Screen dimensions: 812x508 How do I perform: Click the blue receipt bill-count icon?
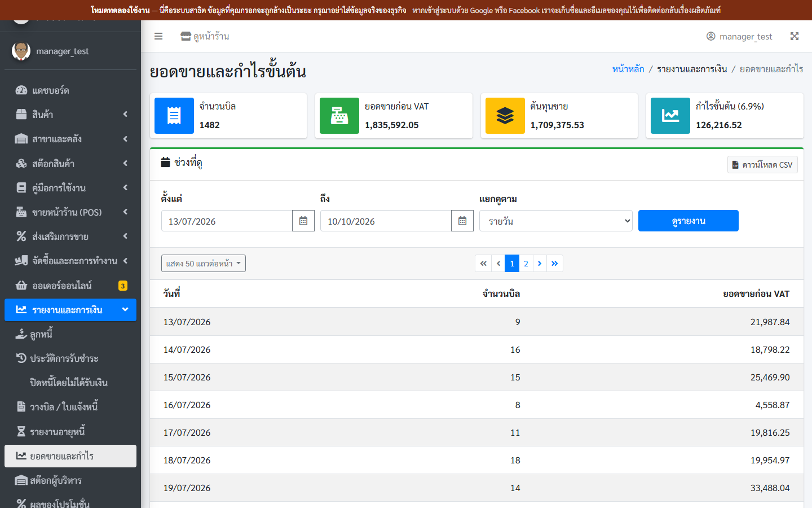coord(174,116)
